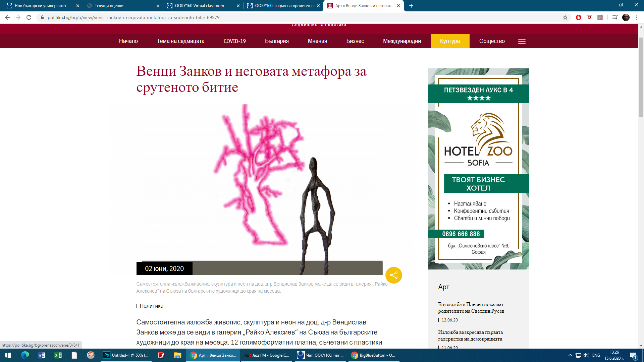Open the Chrome media control icon

click(x=615, y=17)
